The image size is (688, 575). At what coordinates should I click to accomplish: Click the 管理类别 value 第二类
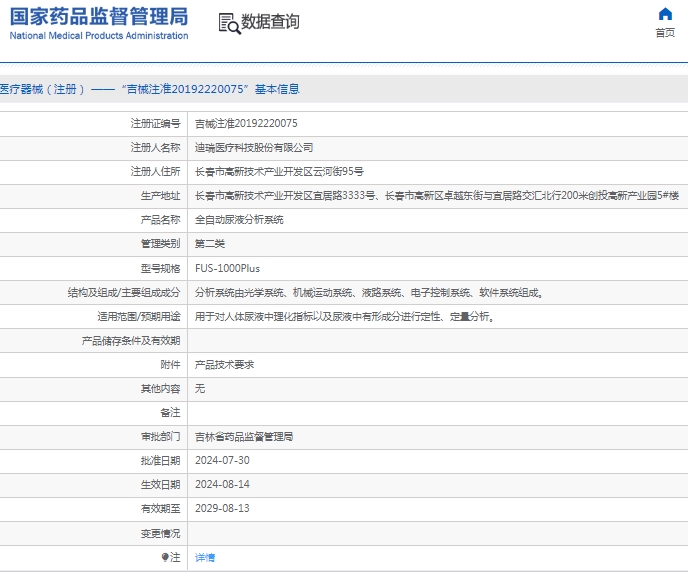pos(210,244)
